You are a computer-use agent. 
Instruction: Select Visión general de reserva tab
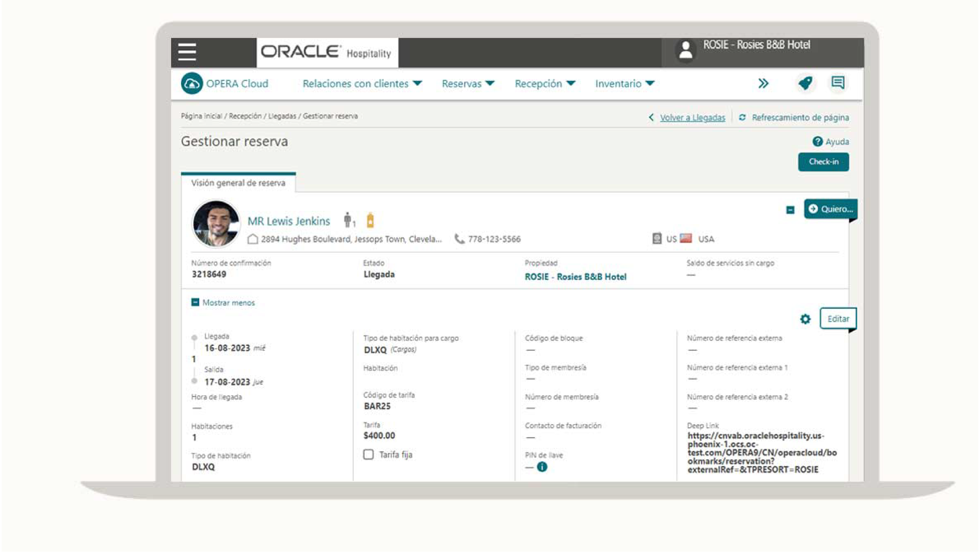pyautogui.click(x=238, y=183)
